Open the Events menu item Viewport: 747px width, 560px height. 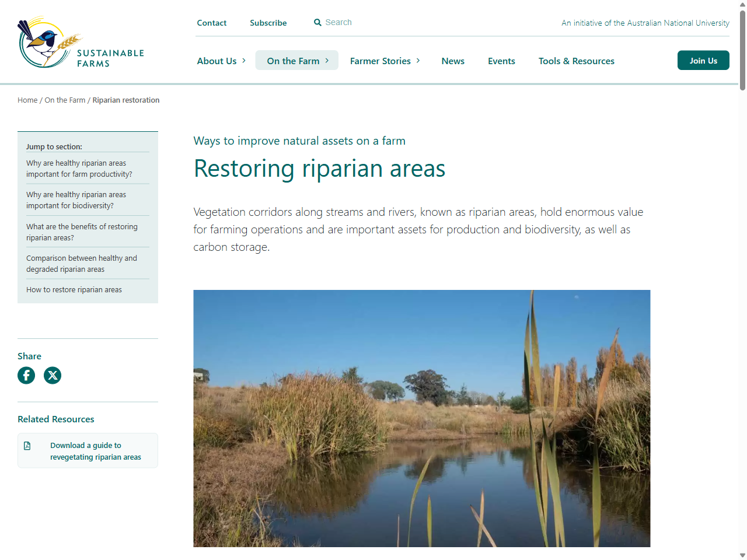click(501, 61)
